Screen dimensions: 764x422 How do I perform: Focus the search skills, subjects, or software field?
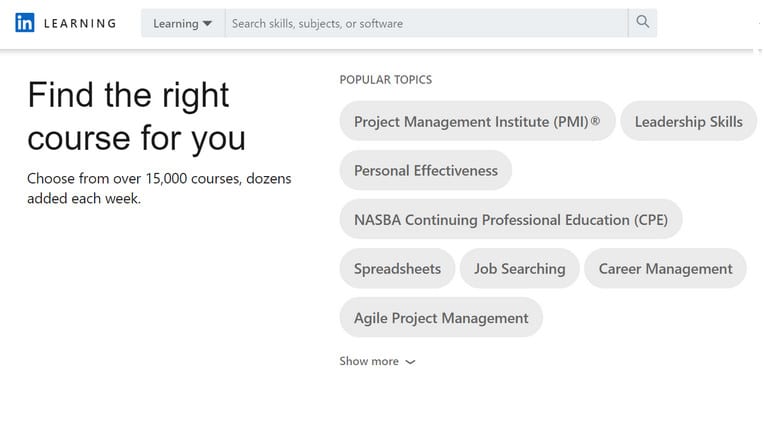(426, 23)
